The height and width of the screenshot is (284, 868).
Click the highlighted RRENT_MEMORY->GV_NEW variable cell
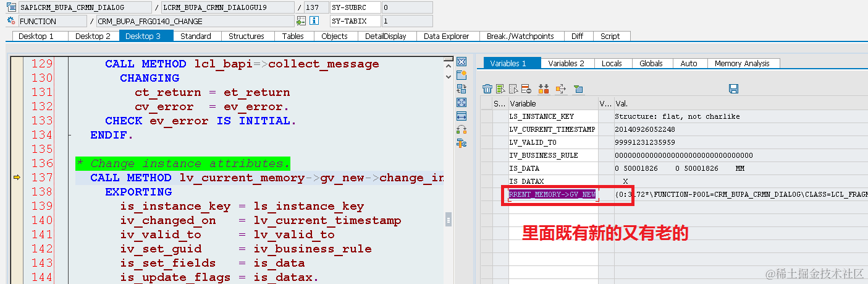tap(552, 194)
